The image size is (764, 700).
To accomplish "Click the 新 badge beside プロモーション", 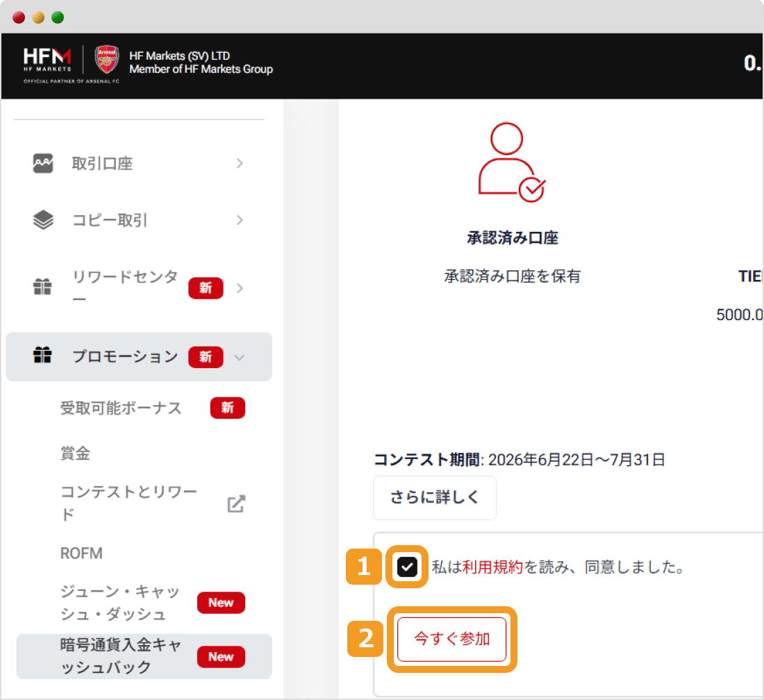I will [x=206, y=357].
